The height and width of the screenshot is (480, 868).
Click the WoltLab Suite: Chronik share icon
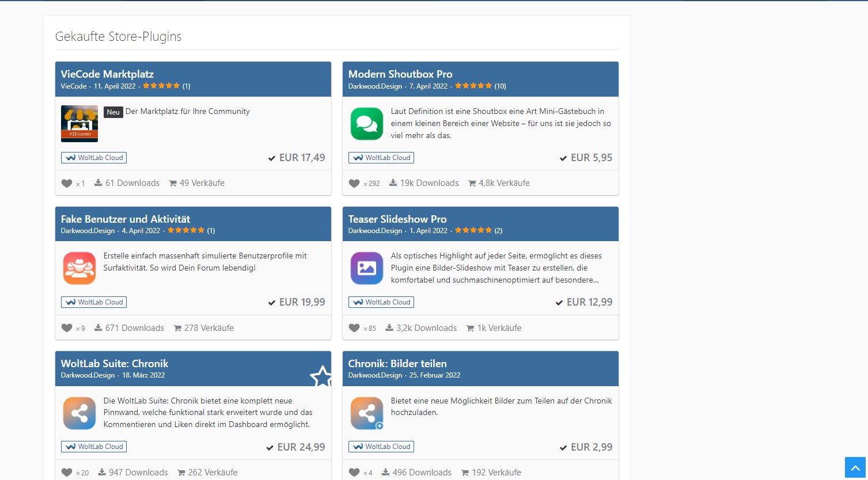(x=79, y=413)
